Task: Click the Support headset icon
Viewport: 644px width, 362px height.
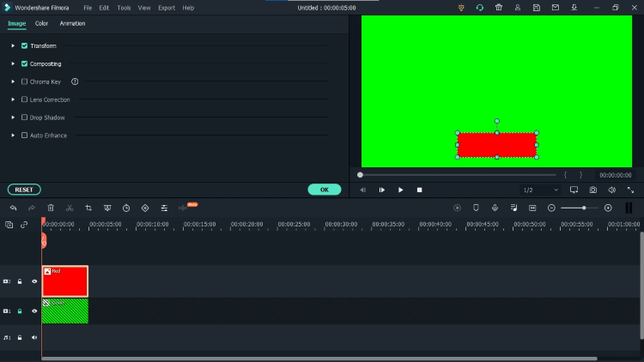Action: coord(480,8)
